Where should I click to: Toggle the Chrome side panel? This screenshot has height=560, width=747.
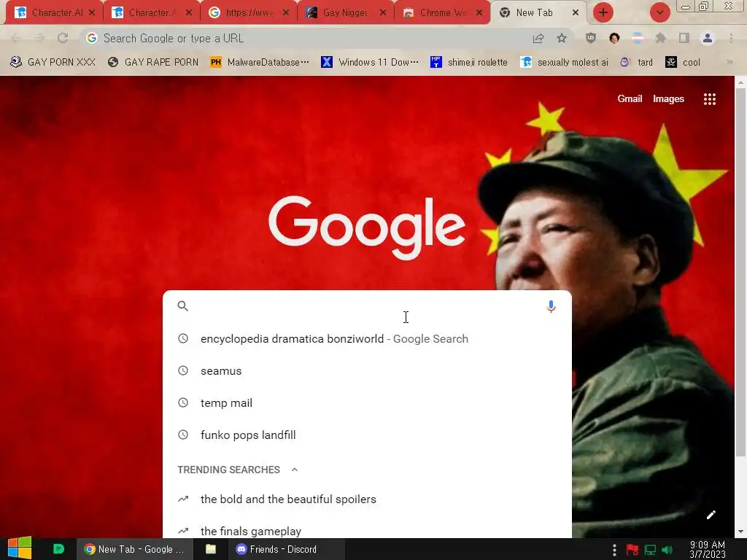[684, 38]
